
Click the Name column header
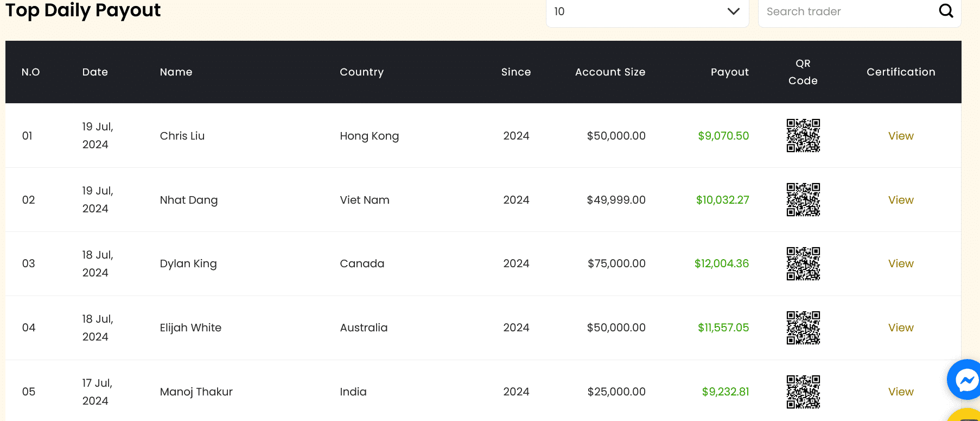point(176,72)
